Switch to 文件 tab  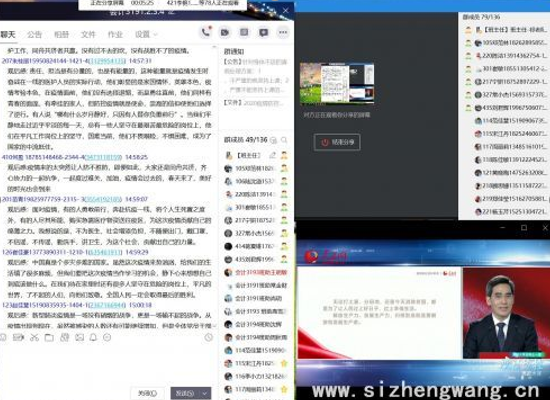(88, 34)
